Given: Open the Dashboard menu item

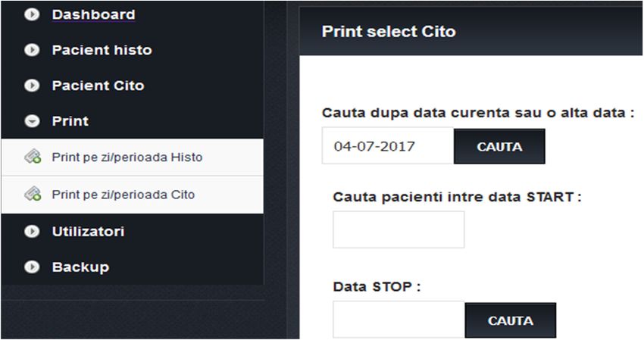Looking at the screenshot, I should click(93, 15).
